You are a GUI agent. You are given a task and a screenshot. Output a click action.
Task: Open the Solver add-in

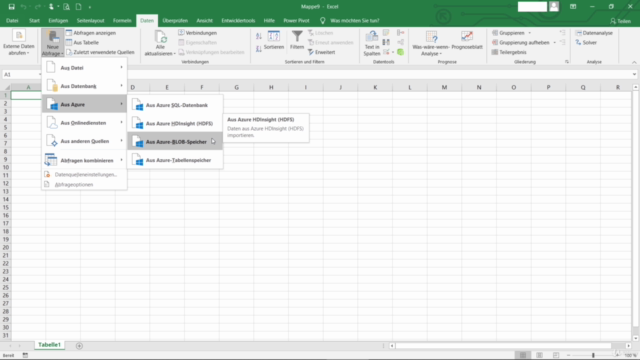pos(586,42)
